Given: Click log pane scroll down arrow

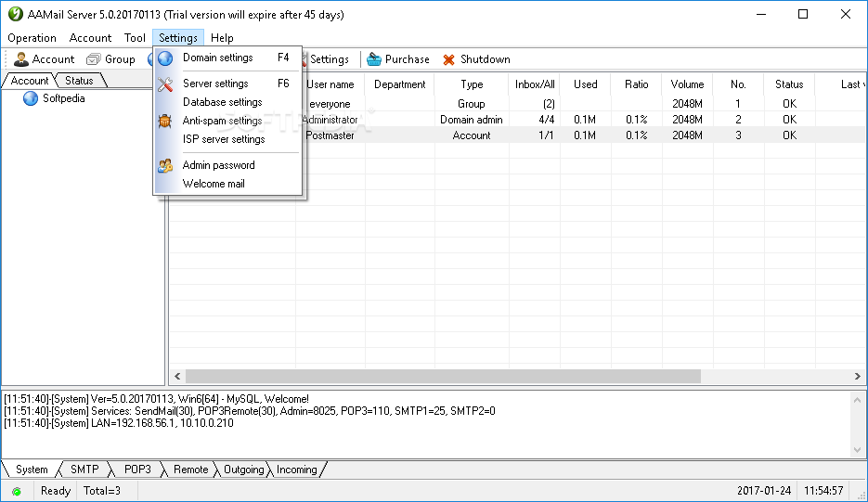Looking at the screenshot, I should click(858, 451).
